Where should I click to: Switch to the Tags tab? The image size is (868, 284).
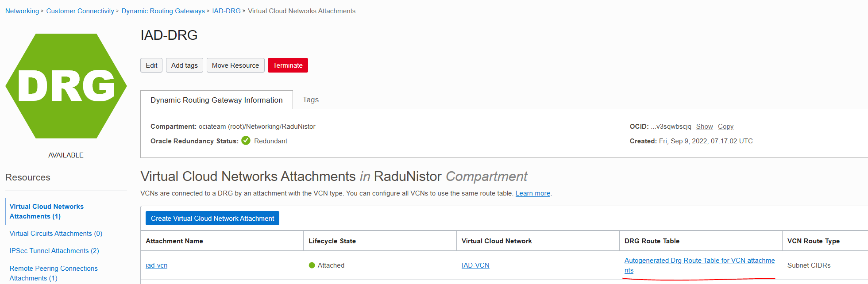[310, 100]
